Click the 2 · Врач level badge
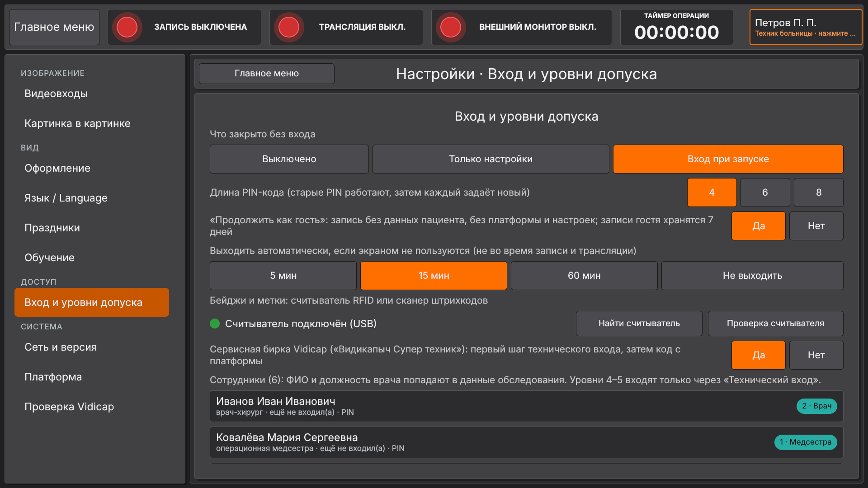Image resolution: width=868 pixels, height=488 pixels. [817, 406]
